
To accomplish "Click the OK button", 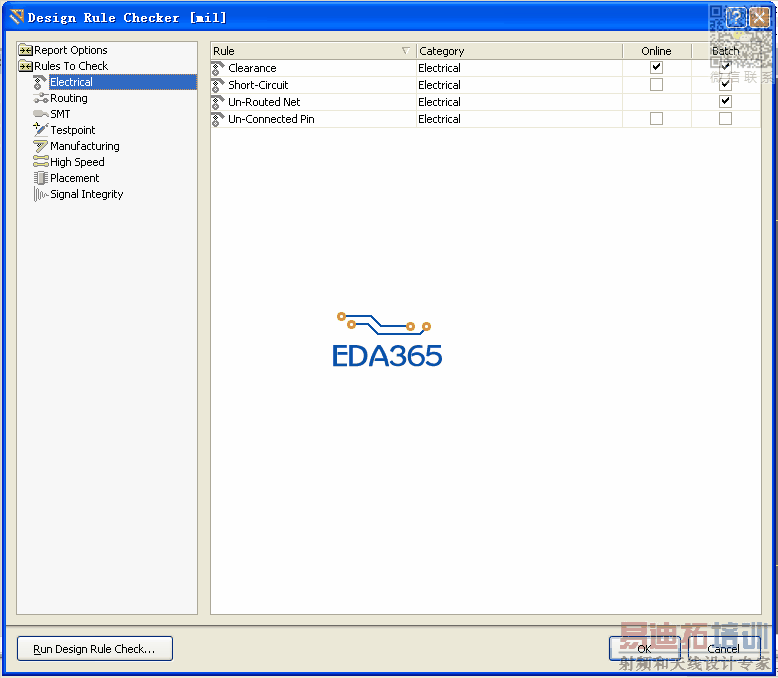I will tap(644, 649).
